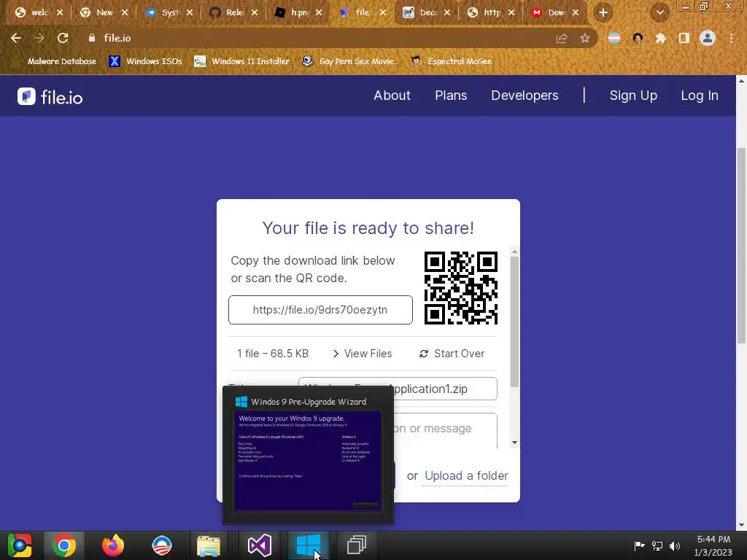Open the About page link
The width and height of the screenshot is (747, 560).
coord(392,96)
